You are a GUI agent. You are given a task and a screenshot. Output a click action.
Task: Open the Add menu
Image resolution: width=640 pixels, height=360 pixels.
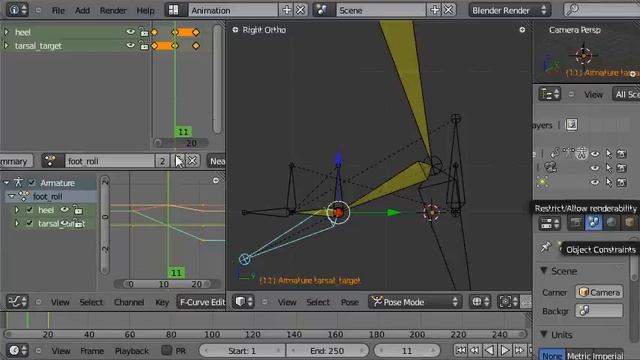(82, 11)
